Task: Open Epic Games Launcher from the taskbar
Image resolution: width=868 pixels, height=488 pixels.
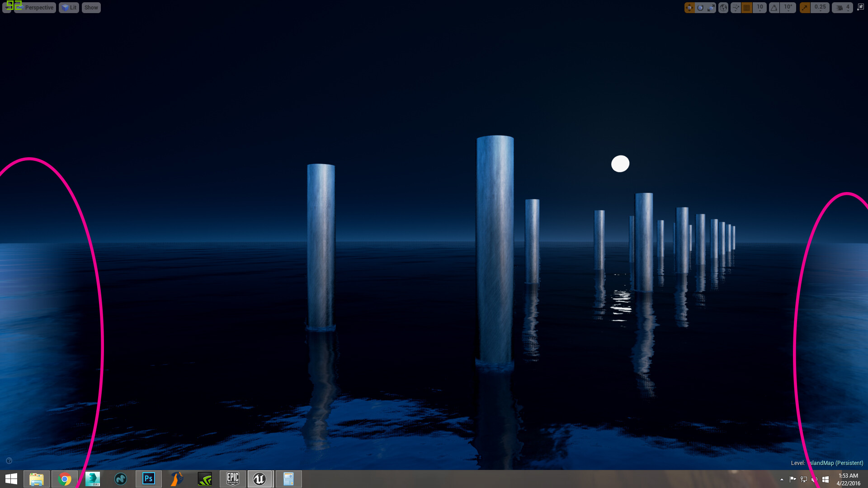Action: 233,479
